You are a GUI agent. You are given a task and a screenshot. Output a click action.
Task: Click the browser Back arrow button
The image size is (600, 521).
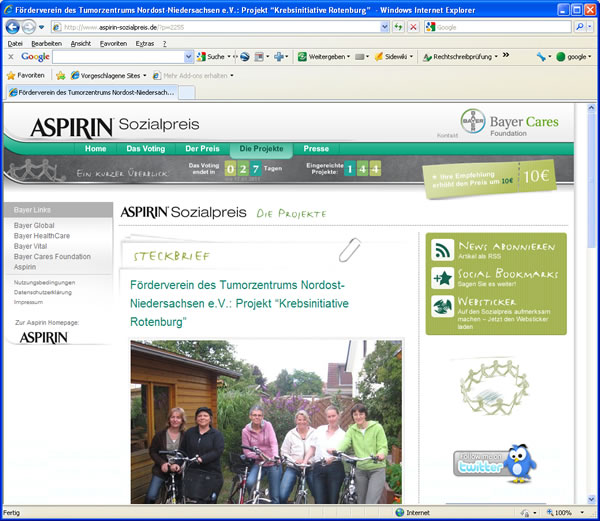[13, 27]
